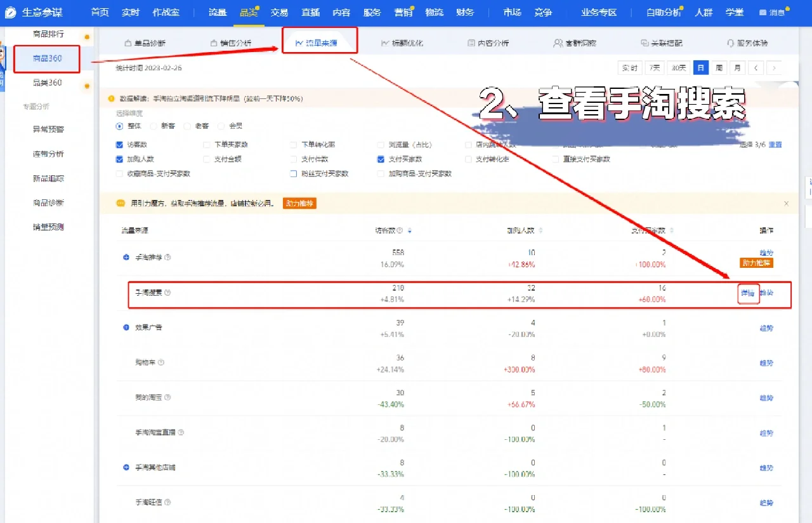Viewport: 812px width, 523px height.
Task: Check the 下单转化率 checkbox
Action: 294,145
